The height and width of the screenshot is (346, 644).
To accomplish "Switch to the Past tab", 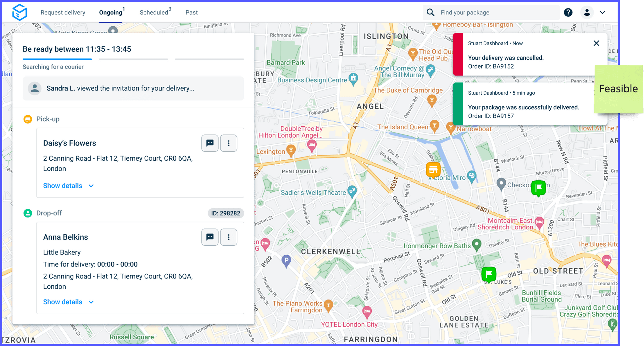I will point(192,13).
